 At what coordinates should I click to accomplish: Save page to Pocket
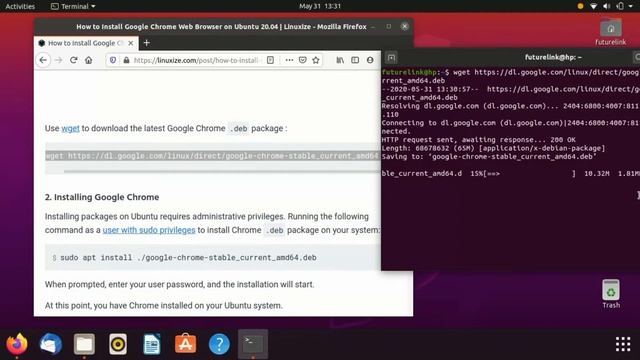(302, 60)
